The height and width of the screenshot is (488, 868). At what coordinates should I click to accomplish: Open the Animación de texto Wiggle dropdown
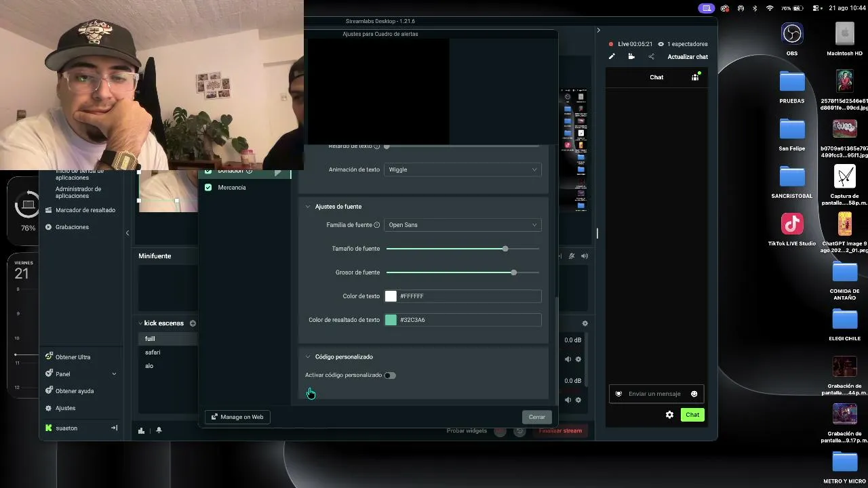tap(462, 169)
